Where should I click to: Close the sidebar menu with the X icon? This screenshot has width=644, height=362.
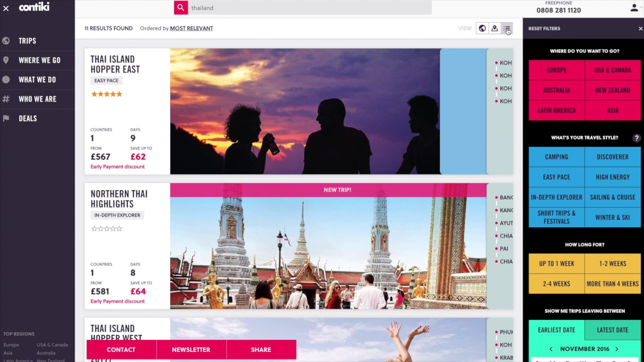[6, 8]
